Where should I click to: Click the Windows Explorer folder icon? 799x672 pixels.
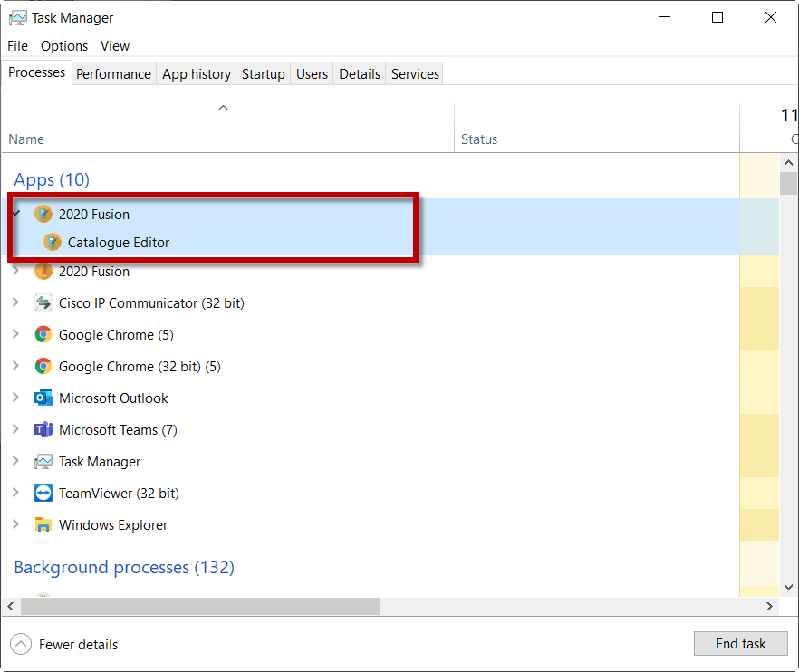coord(43,524)
